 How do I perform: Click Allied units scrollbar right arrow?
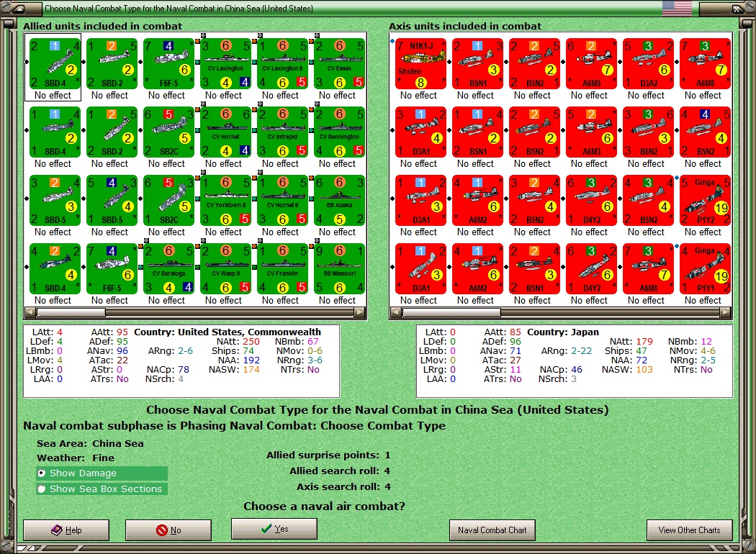click(x=360, y=313)
